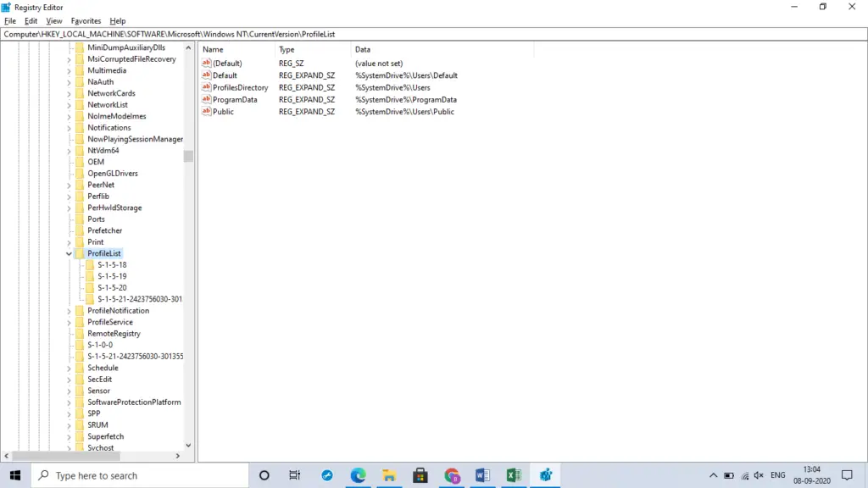The height and width of the screenshot is (488, 868).
Task: Open the File menu
Action: click(x=10, y=21)
